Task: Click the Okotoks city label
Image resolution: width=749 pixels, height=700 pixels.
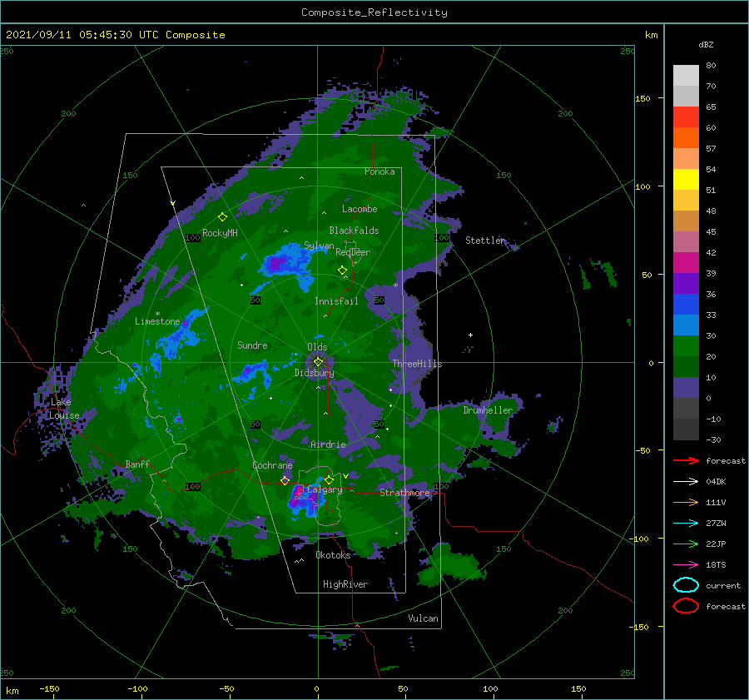Action: click(333, 554)
